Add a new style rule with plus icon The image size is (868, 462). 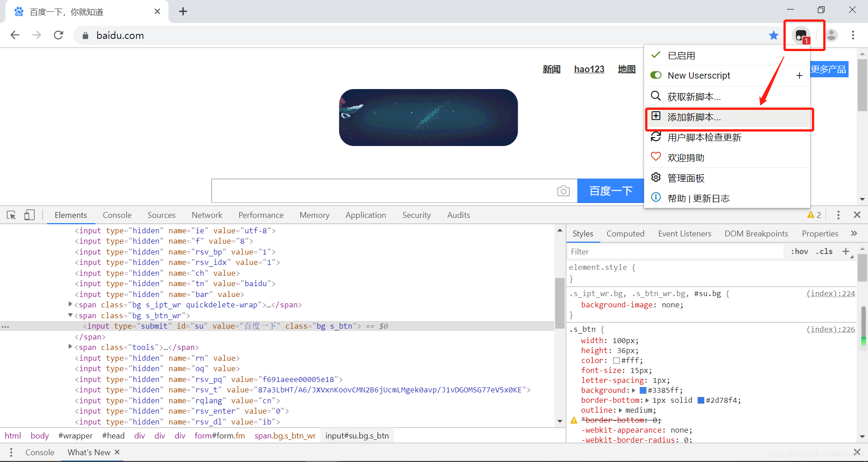coord(846,251)
